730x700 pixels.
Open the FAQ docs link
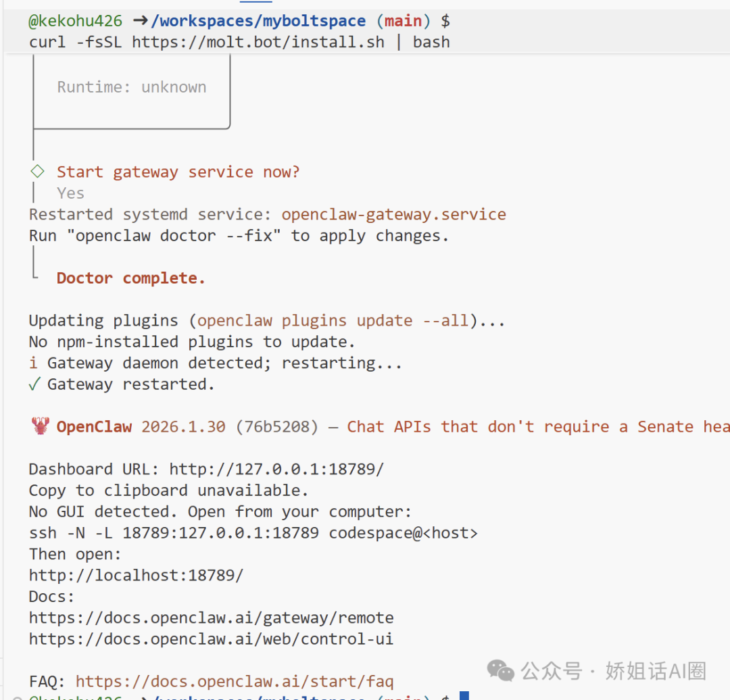point(234,681)
